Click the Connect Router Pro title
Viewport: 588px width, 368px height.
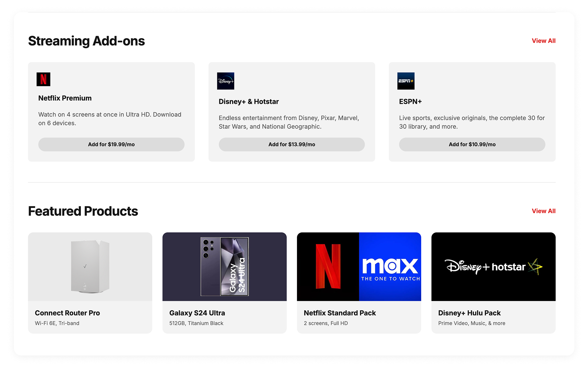(x=67, y=313)
